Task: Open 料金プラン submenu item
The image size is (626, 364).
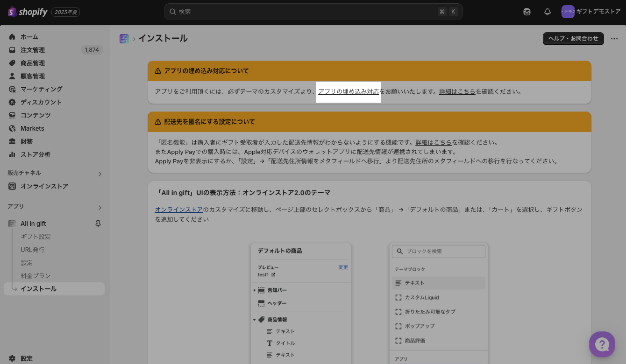Action: coord(36,276)
